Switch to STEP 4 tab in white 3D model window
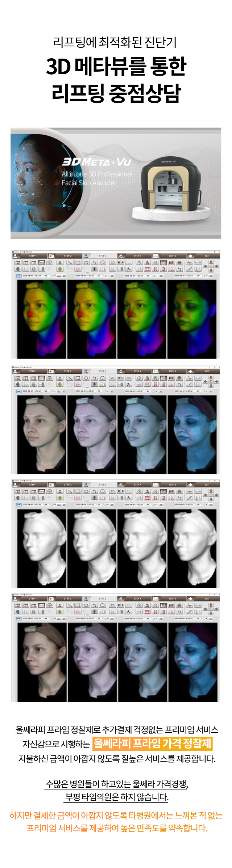 [137, 484]
